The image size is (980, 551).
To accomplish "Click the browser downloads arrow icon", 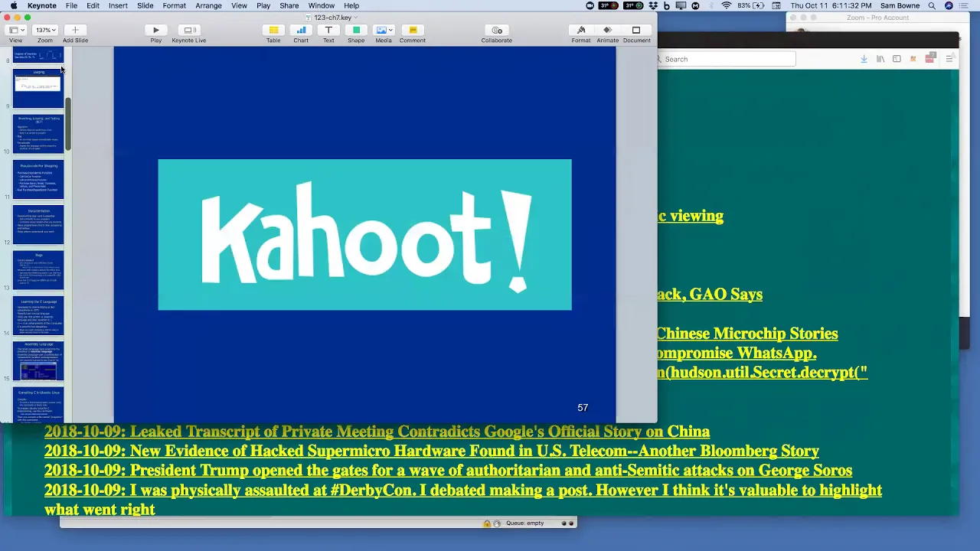I will [x=864, y=59].
